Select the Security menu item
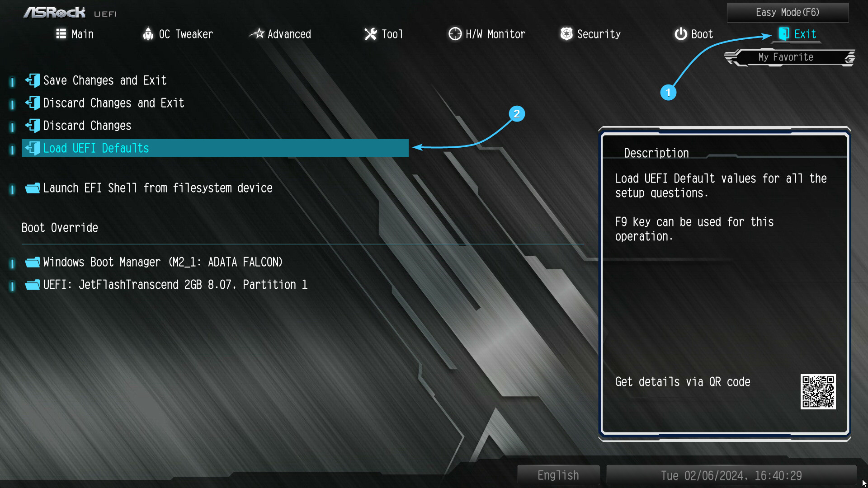 point(597,34)
